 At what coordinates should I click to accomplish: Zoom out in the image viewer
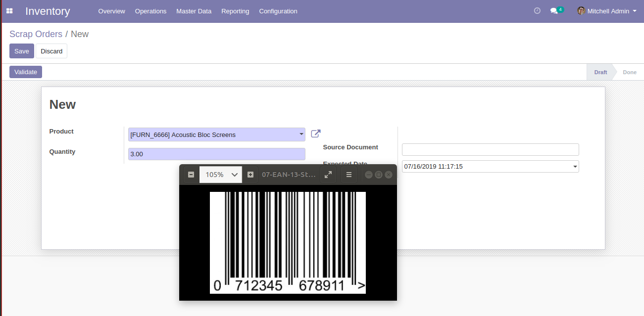pos(191,175)
